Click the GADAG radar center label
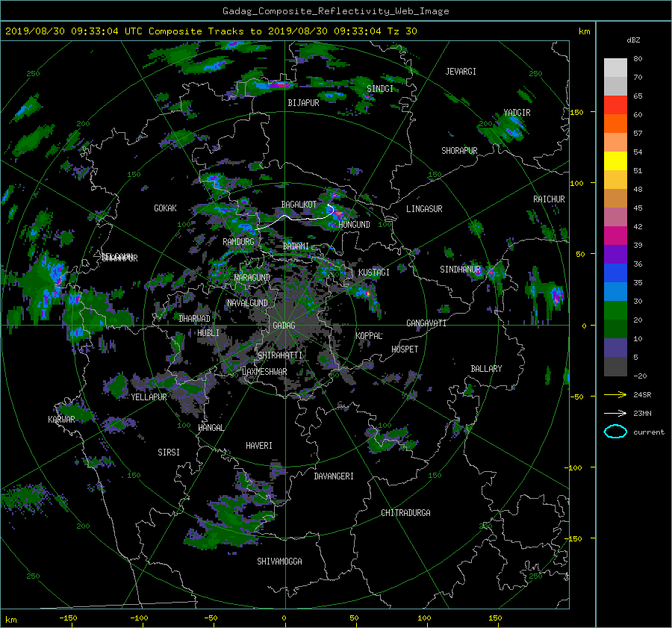672x628 pixels. [284, 326]
